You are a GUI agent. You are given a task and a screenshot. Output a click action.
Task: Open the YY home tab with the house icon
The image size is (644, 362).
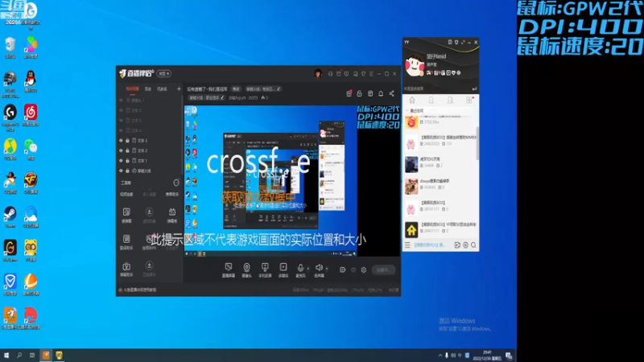pos(412,100)
